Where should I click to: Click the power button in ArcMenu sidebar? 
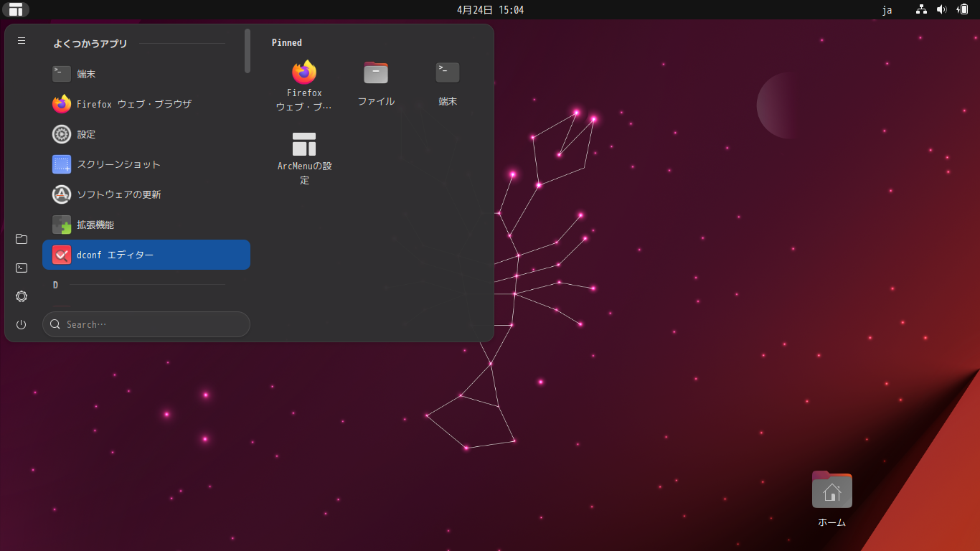pyautogui.click(x=22, y=324)
